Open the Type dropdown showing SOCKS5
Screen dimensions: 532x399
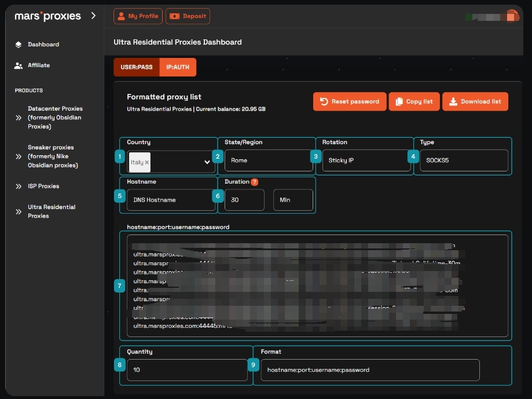464,160
